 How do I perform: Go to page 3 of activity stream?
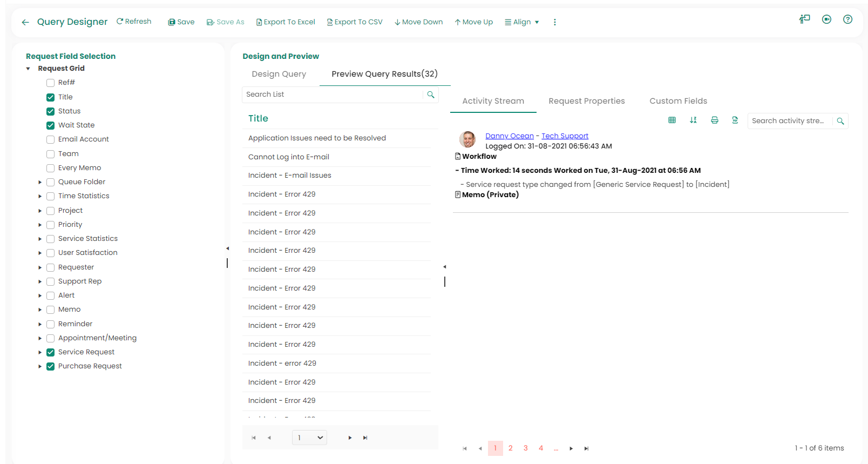[525, 448]
